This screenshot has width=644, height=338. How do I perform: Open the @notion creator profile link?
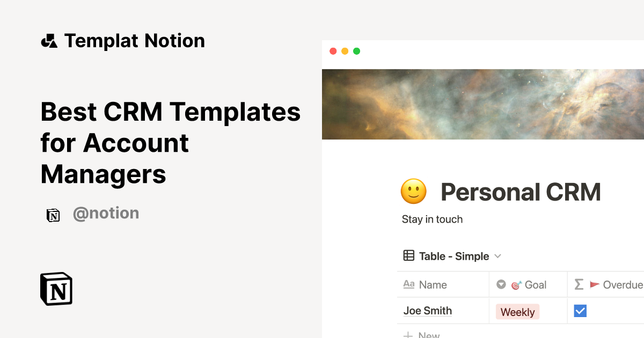106,214
